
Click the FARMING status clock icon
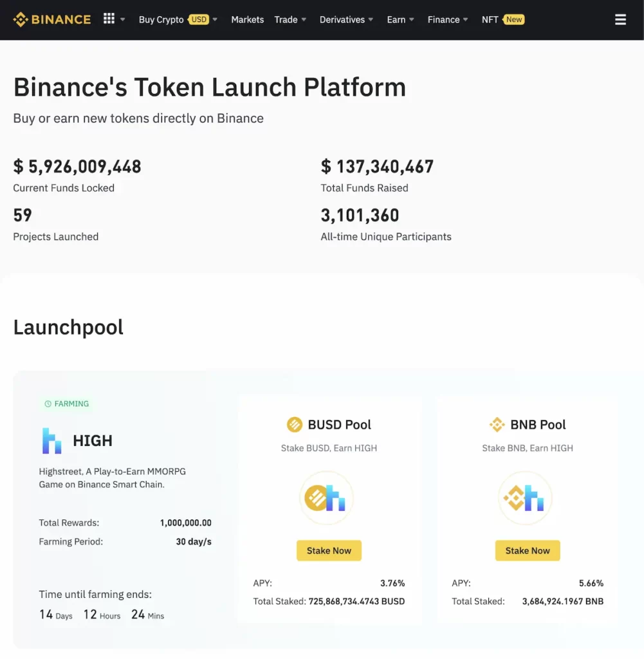48,404
